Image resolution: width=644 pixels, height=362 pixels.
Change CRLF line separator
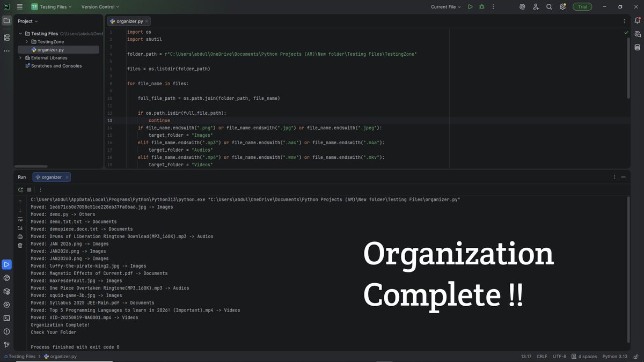(541, 356)
